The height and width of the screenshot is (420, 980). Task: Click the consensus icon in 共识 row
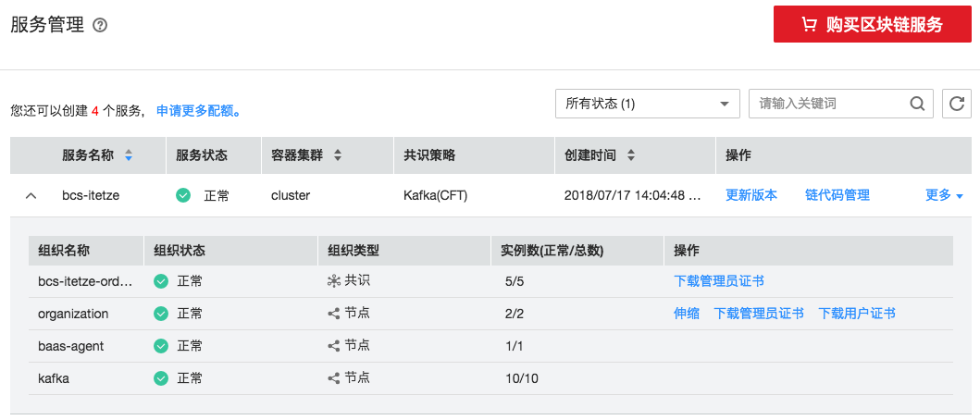(334, 281)
